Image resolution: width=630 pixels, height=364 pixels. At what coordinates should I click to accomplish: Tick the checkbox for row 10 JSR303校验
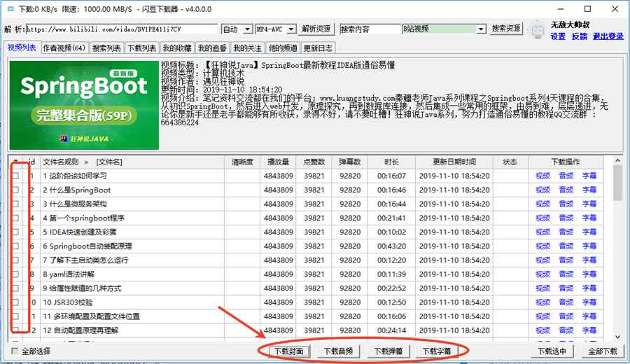point(15,302)
